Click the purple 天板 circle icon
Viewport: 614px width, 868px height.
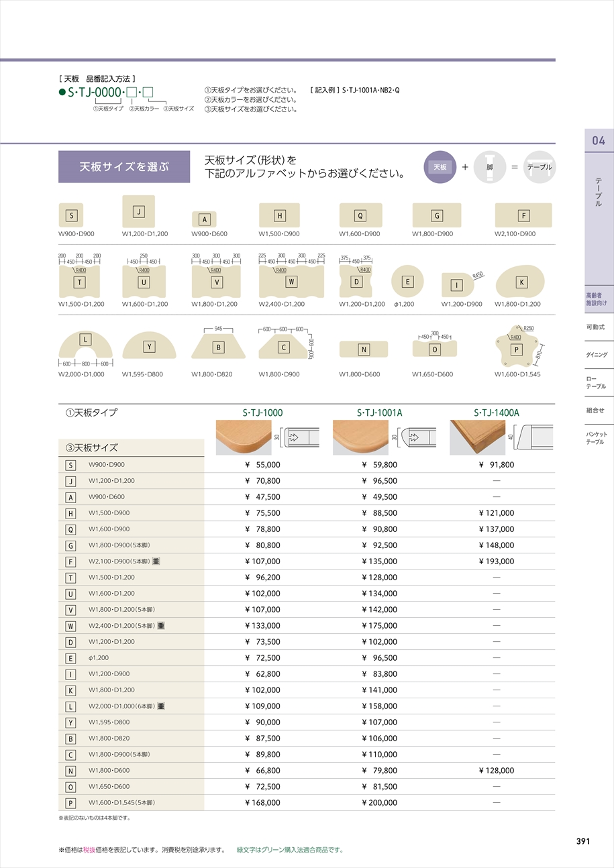tap(440, 166)
